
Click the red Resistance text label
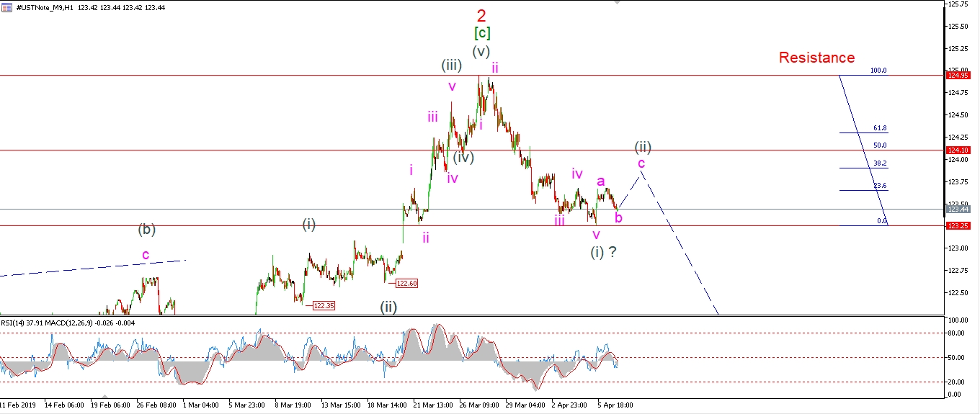pyautogui.click(x=816, y=58)
